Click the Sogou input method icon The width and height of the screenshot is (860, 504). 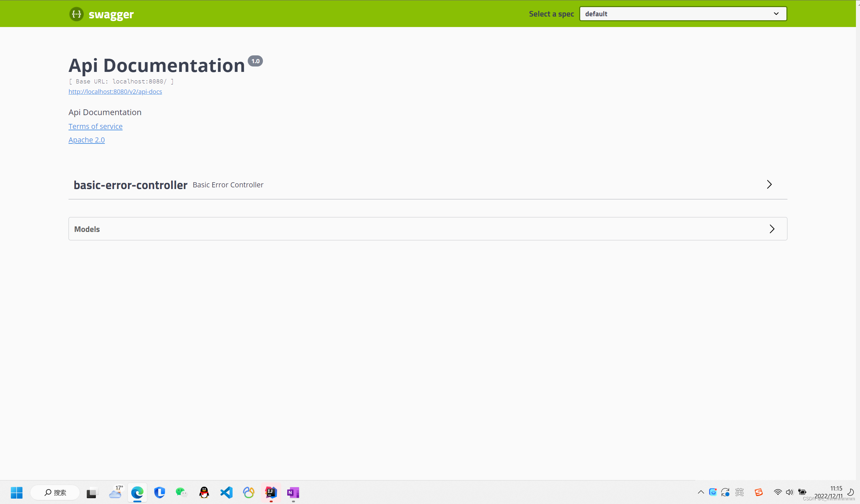click(758, 492)
